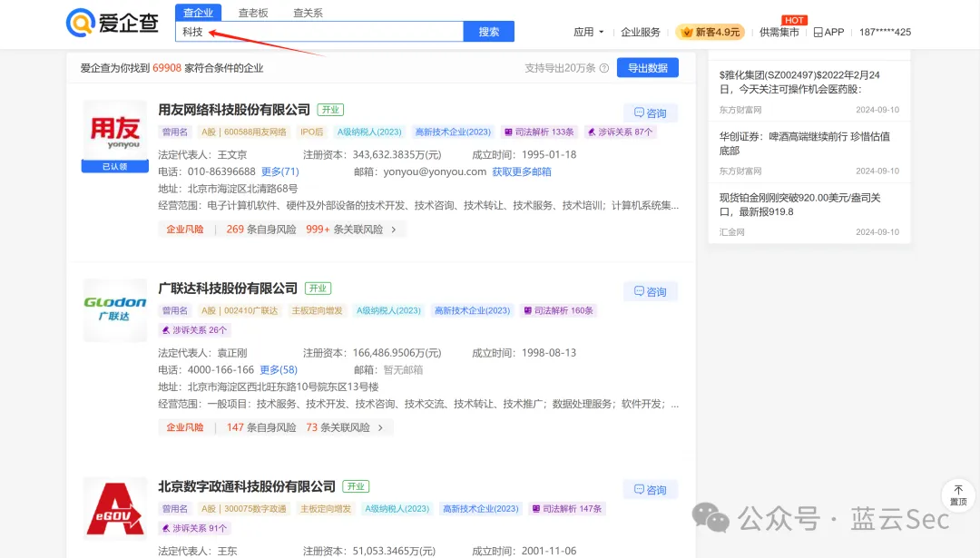
Task: Click the 搜索 button
Action: (489, 31)
